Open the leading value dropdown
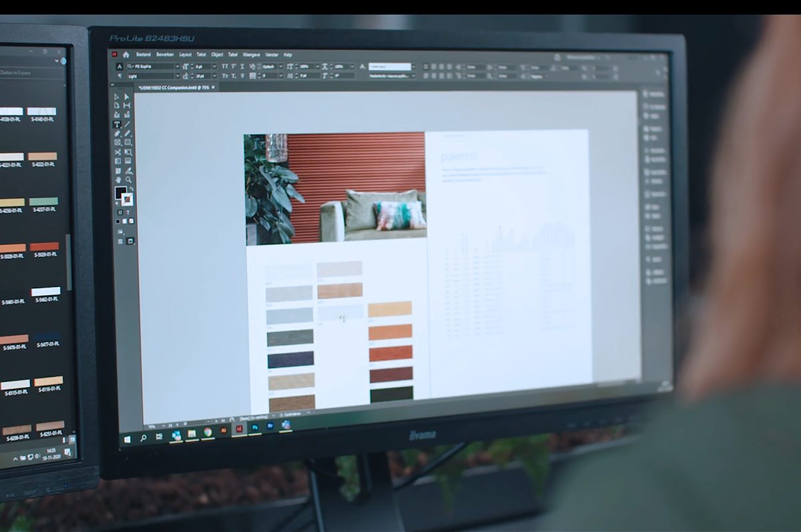The image size is (801, 532). point(215,75)
